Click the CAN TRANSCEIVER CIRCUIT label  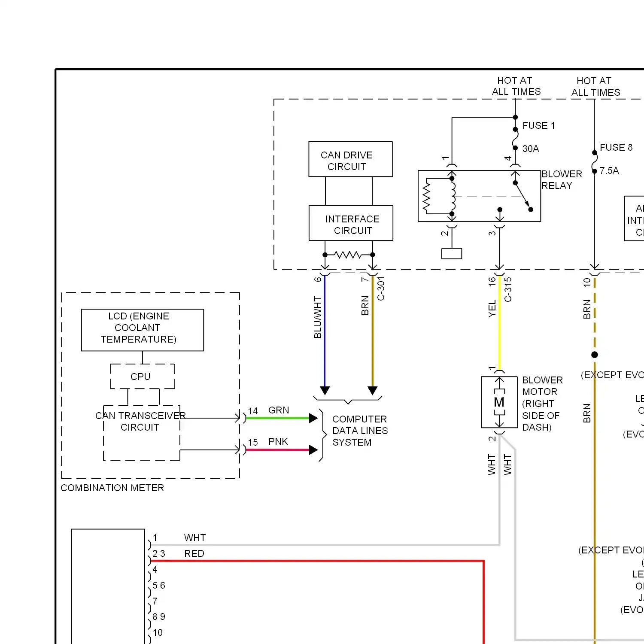[140, 422]
